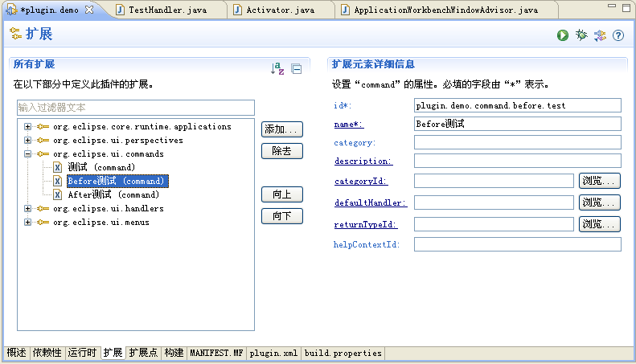Click the id field with plugin.demo.command.before.test
636x364 pixels.
coord(518,105)
